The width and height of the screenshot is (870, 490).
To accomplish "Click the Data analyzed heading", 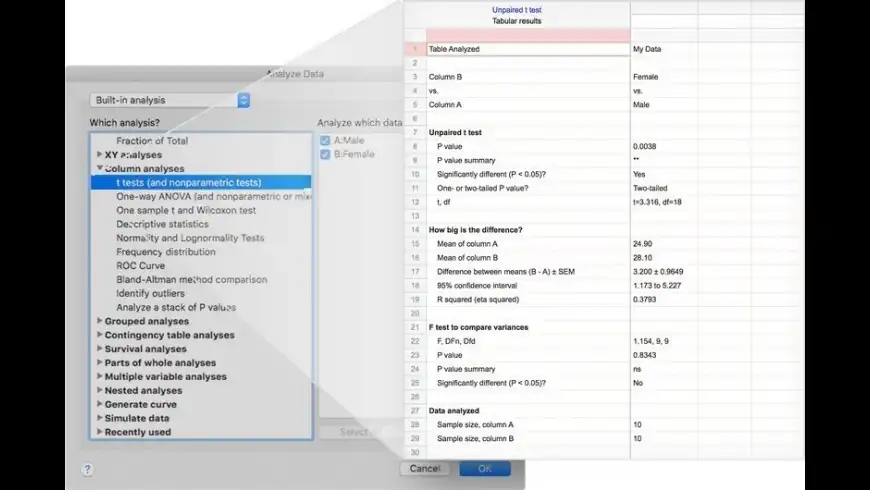I will [x=454, y=411].
